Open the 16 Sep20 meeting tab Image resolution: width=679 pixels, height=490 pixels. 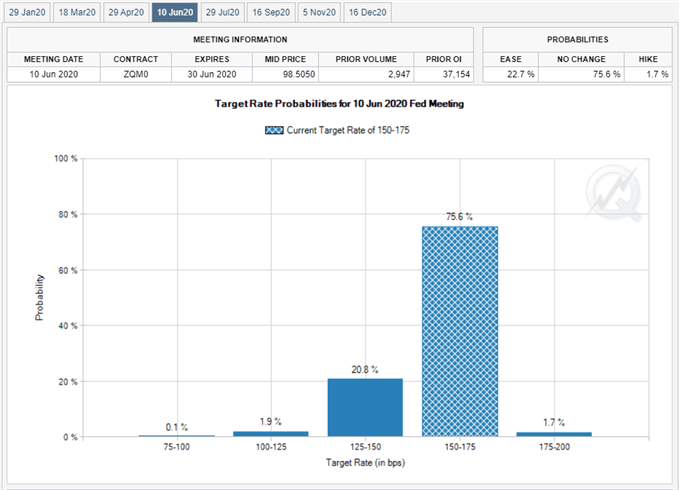[271, 12]
